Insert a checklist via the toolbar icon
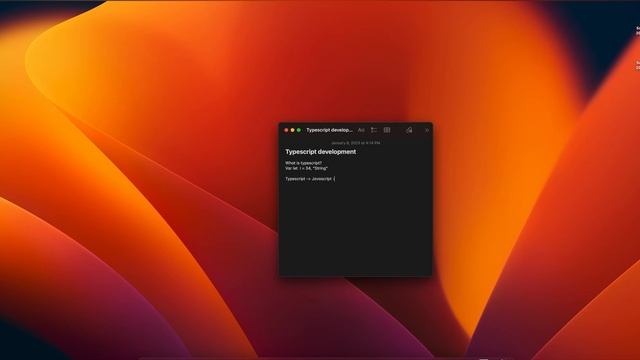 (x=374, y=130)
